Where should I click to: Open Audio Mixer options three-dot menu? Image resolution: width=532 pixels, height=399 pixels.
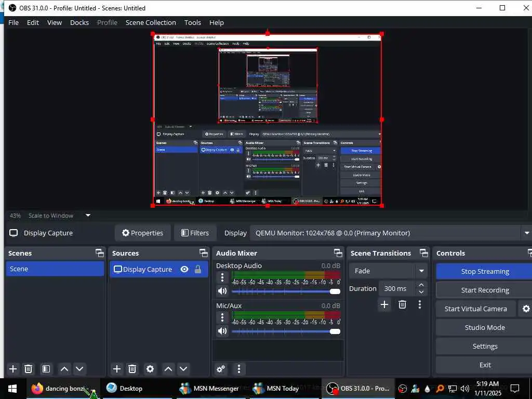click(x=239, y=369)
